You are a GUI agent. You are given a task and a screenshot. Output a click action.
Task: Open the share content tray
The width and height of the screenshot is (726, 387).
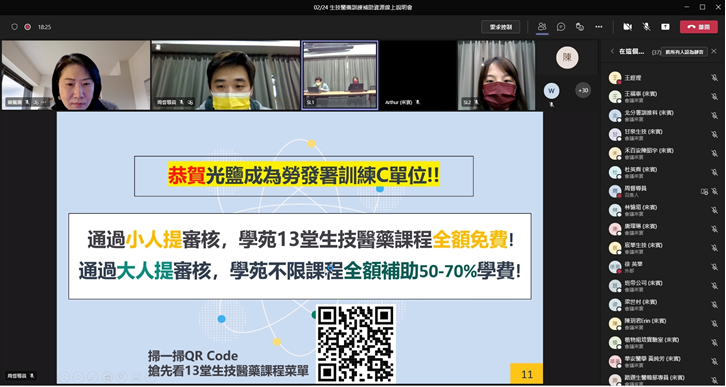tap(665, 27)
